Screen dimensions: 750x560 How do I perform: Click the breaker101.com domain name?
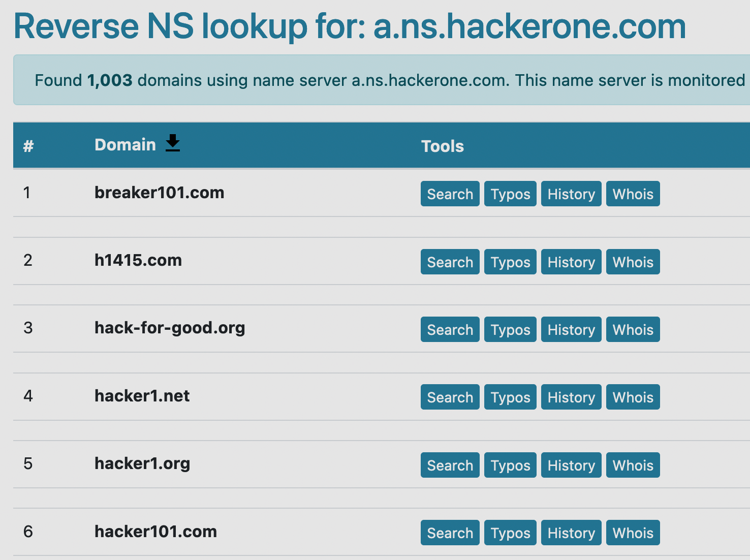tap(159, 193)
